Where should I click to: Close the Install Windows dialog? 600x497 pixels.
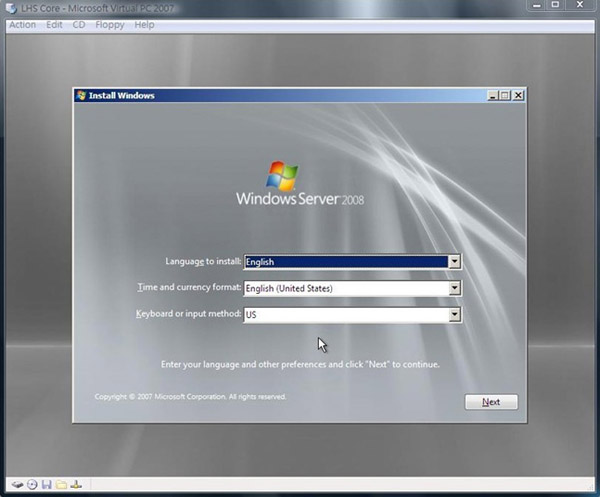point(518,96)
